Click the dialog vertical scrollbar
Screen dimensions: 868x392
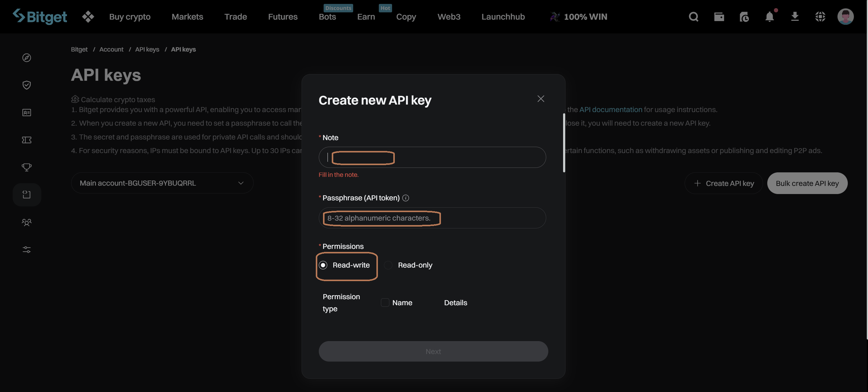click(x=564, y=143)
